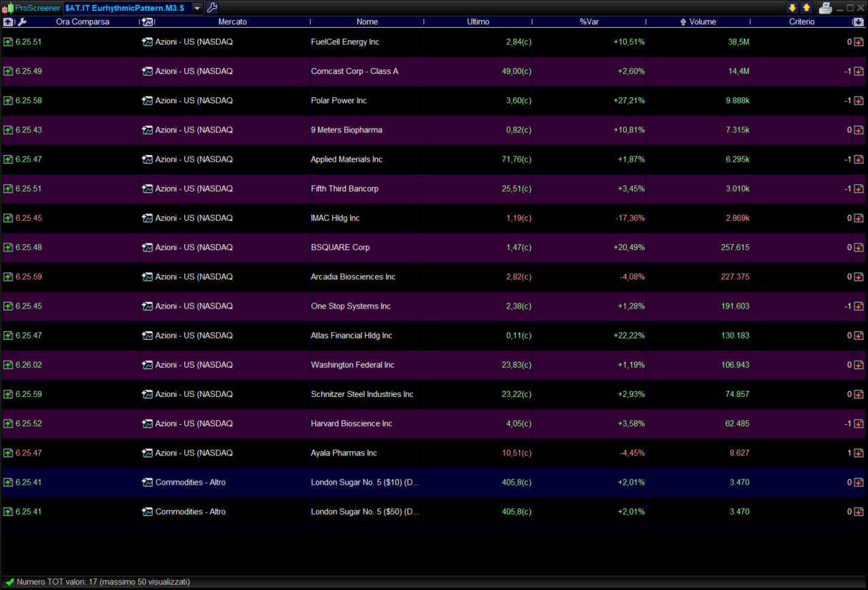868x590 pixels.
Task: Select One Stop Systems Inc name
Action: click(x=351, y=306)
